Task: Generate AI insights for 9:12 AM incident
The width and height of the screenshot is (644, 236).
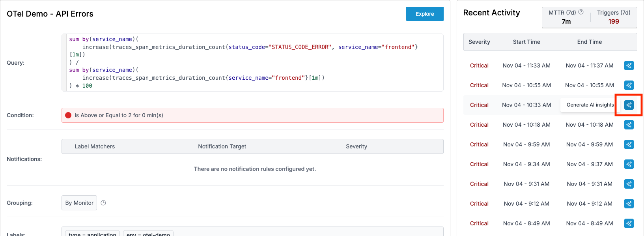Action: 629,204
